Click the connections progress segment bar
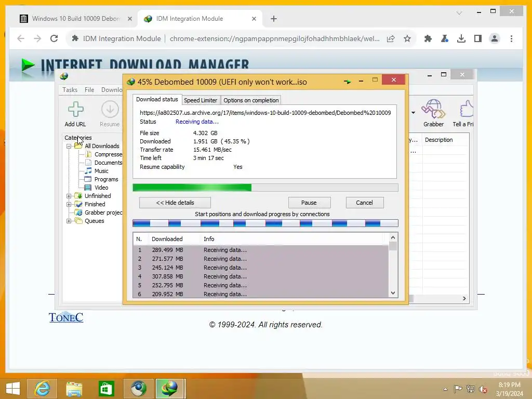 [x=265, y=223]
